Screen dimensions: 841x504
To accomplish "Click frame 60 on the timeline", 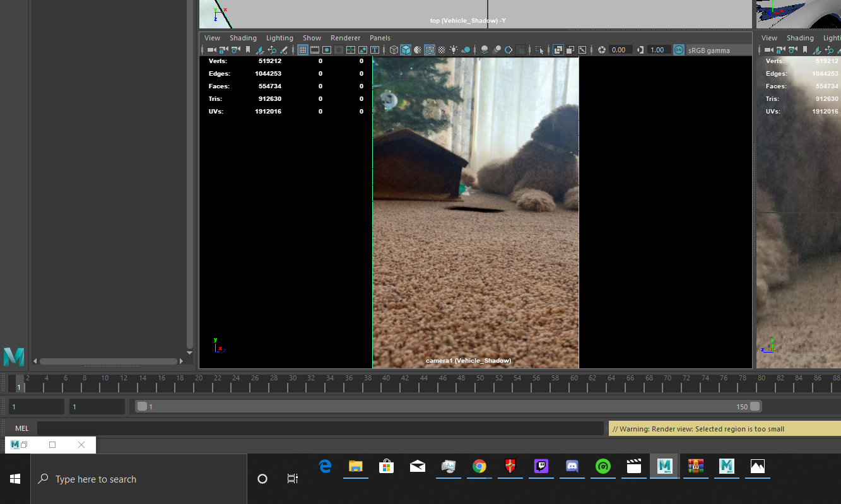I will point(573,382).
